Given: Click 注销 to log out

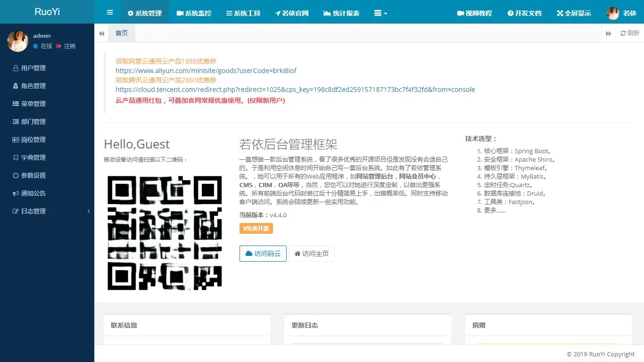Looking at the screenshot, I should (x=66, y=46).
